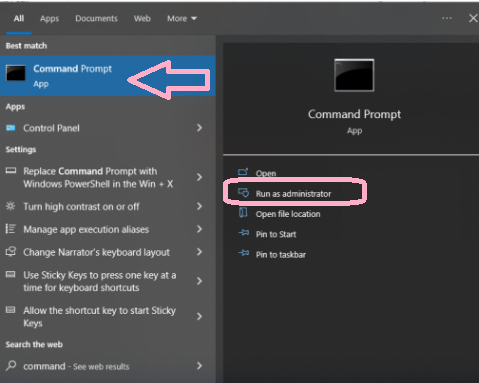Choose Open file location
This screenshot has width=479, height=383.
tap(288, 214)
